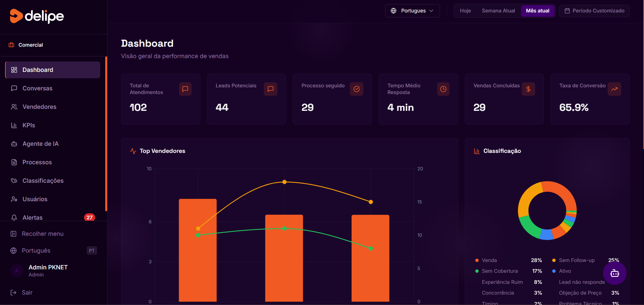Expand the Comercial workspace selector

coord(31,45)
